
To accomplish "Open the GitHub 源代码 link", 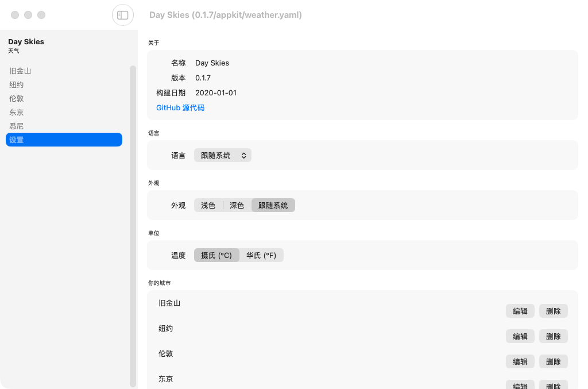I will click(180, 107).
